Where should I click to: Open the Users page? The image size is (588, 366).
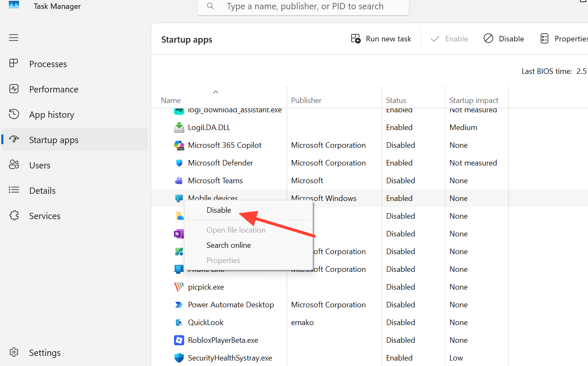coord(40,165)
